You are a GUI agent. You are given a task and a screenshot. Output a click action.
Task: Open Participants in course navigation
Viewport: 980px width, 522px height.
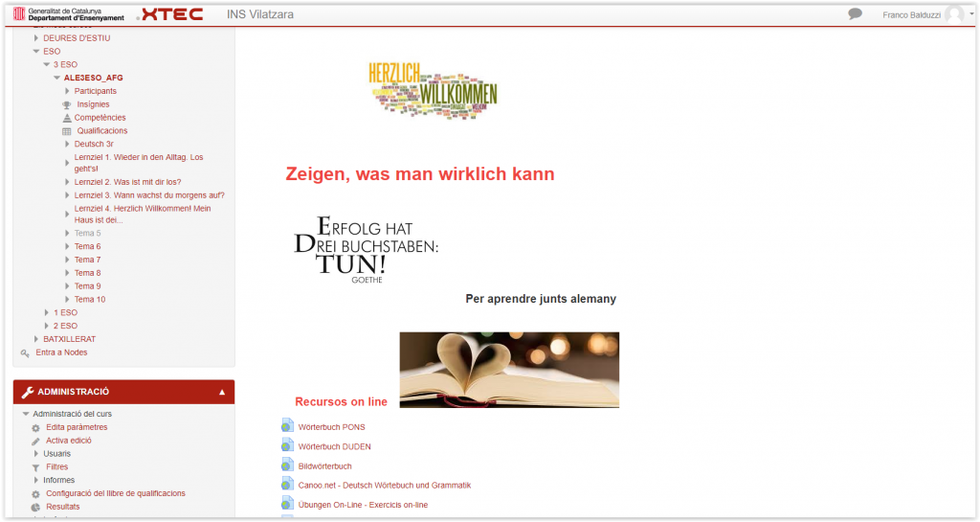95,91
